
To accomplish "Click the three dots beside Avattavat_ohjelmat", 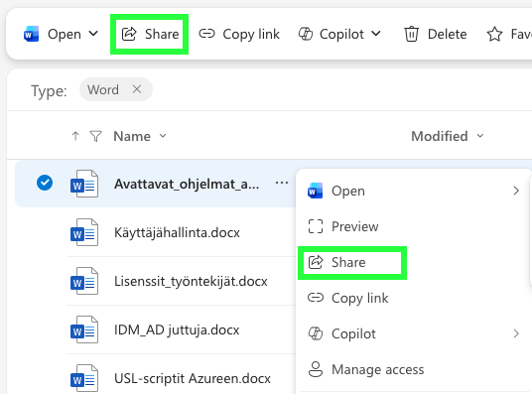I will point(282,184).
